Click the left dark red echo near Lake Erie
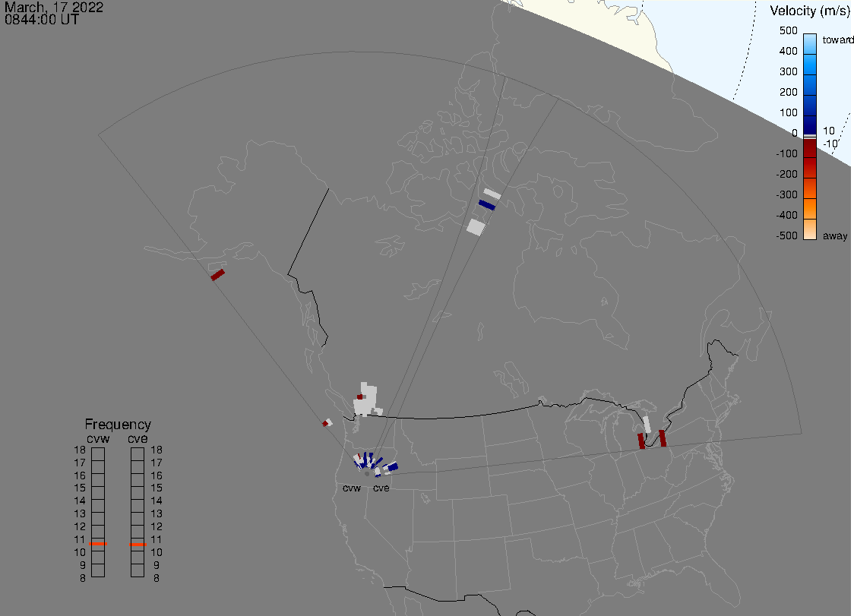 click(641, 441)
